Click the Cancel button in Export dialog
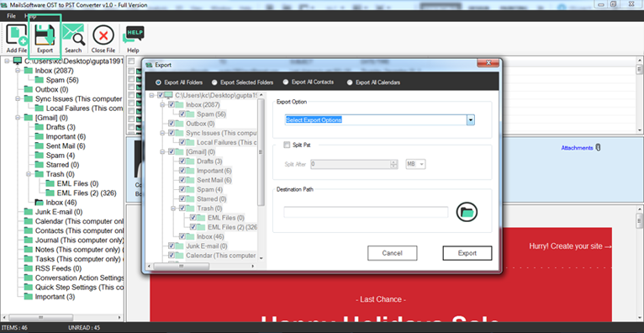 (x=393, y=253)
